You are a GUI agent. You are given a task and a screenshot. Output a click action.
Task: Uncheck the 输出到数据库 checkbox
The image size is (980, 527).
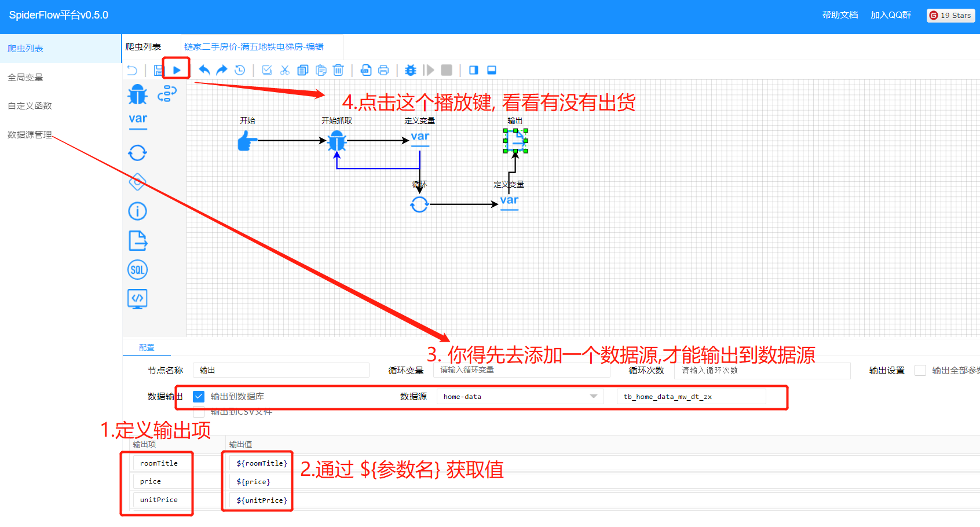199,396
